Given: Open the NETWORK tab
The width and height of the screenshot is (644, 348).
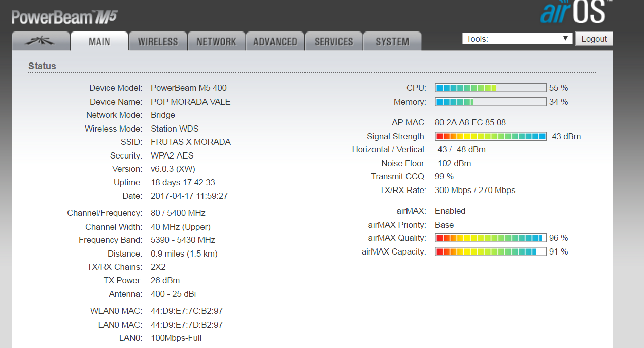Looking at the screenshot, I should pos(217,41).
